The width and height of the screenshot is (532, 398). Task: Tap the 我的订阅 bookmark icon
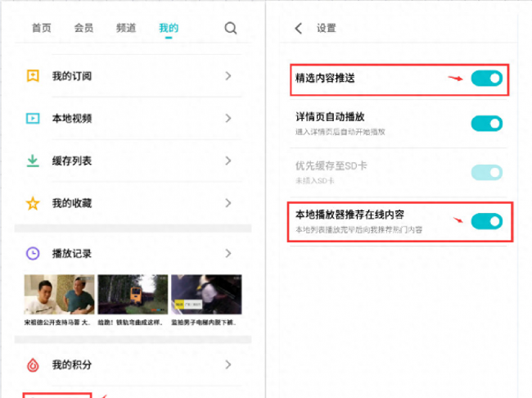click(33, 75)
